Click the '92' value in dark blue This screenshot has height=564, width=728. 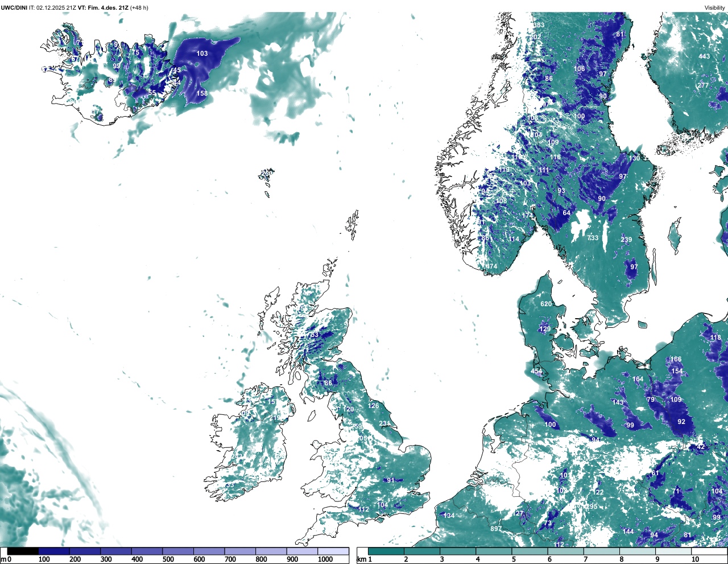681,422
